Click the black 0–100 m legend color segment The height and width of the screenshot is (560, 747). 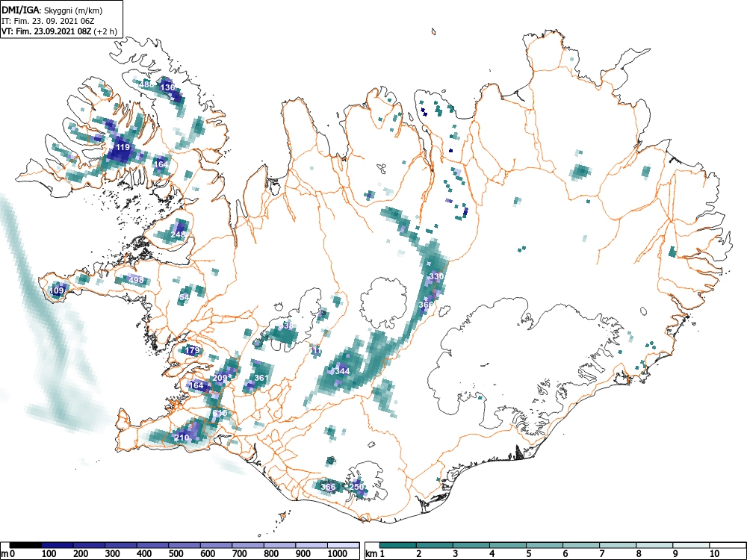pyautogui.click(x=25, y=545)
